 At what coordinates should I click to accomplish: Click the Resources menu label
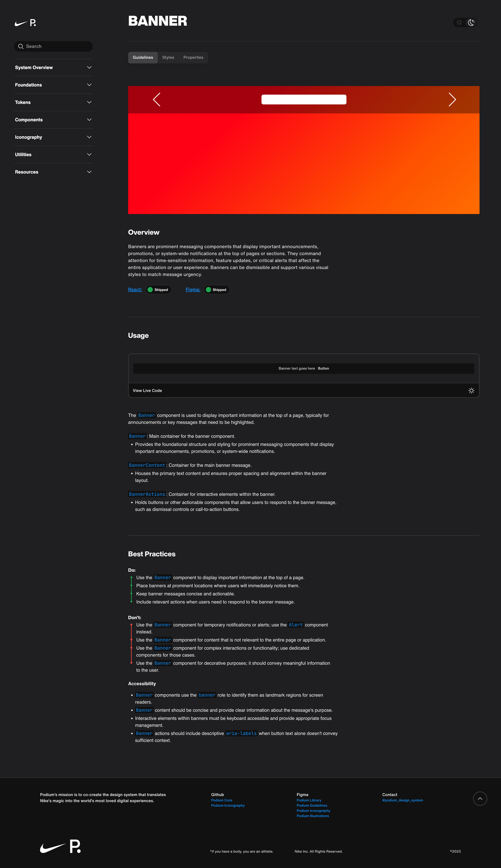pyautogui.click(x=27, y=172)
